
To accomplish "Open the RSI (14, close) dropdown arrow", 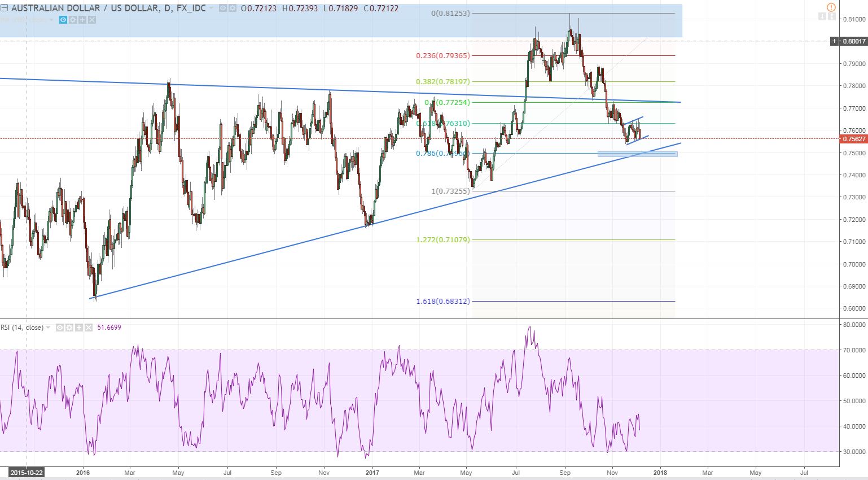I will tap(48, 328).
